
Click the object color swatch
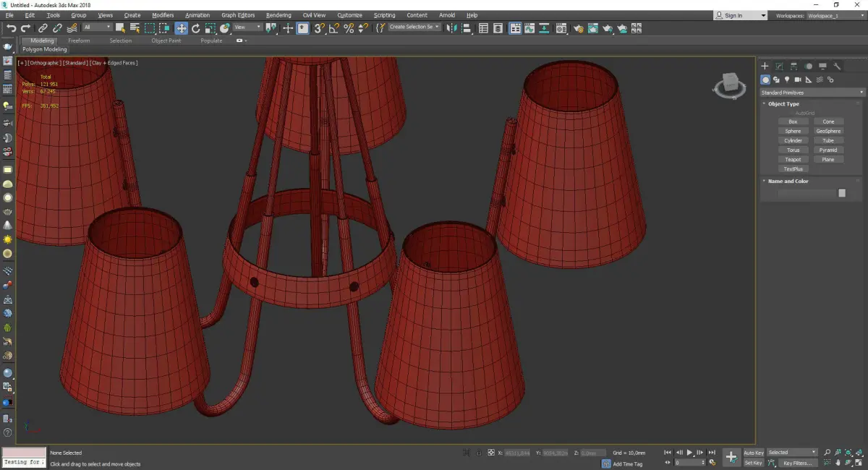tap(841, 193)
